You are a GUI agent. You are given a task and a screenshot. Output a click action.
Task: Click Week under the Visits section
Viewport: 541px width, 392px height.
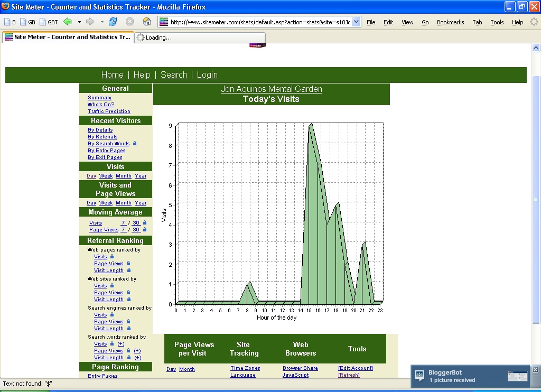tap(106, 176)
